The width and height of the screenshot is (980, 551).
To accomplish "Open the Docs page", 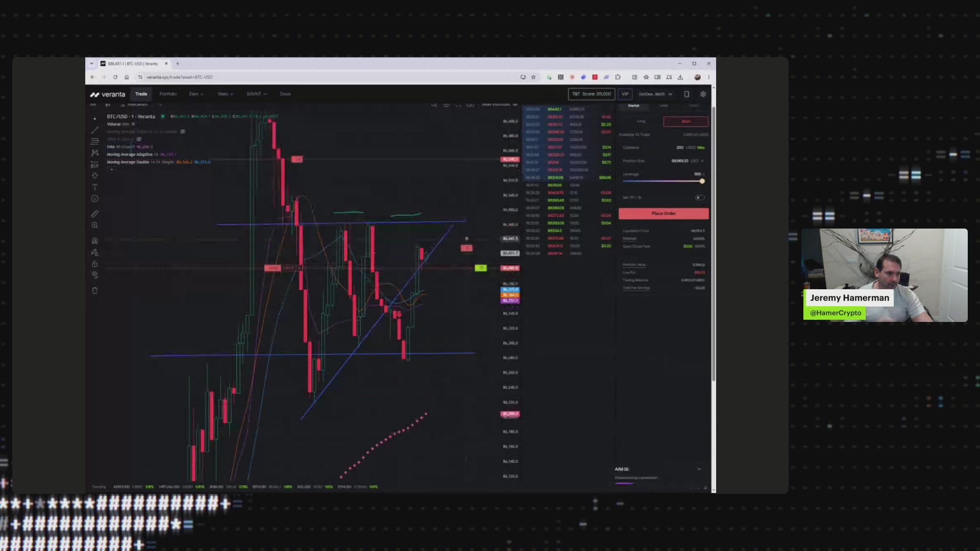I will pos(285,94).
